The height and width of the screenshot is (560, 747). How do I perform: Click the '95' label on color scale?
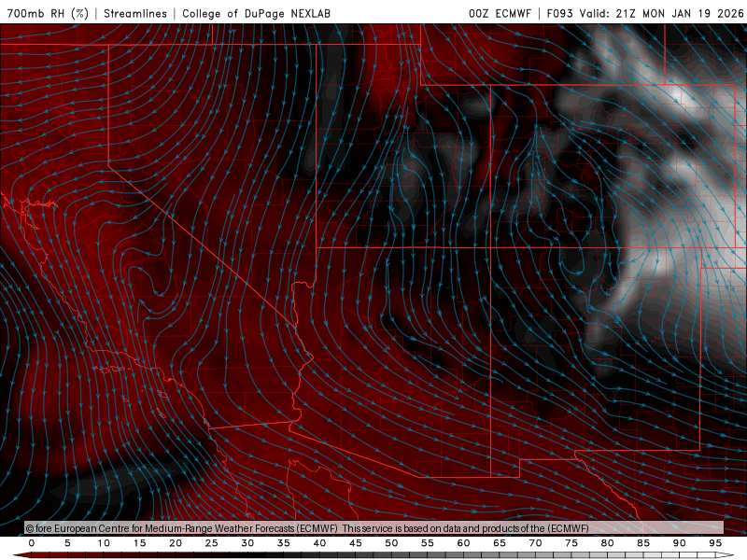[715, 543]
